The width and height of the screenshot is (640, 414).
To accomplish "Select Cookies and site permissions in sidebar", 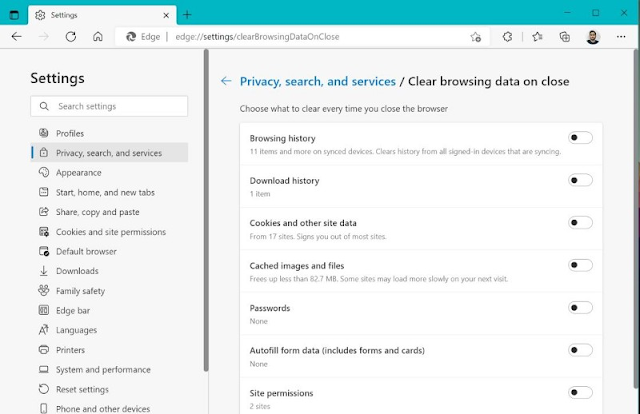I will coord(111,232).
